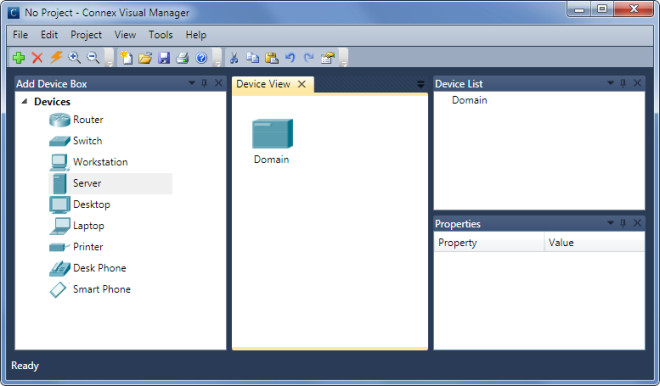The image size is (660, 386).
Task: Toggle auto-hide pin on Properties panel
Action: 623,223
